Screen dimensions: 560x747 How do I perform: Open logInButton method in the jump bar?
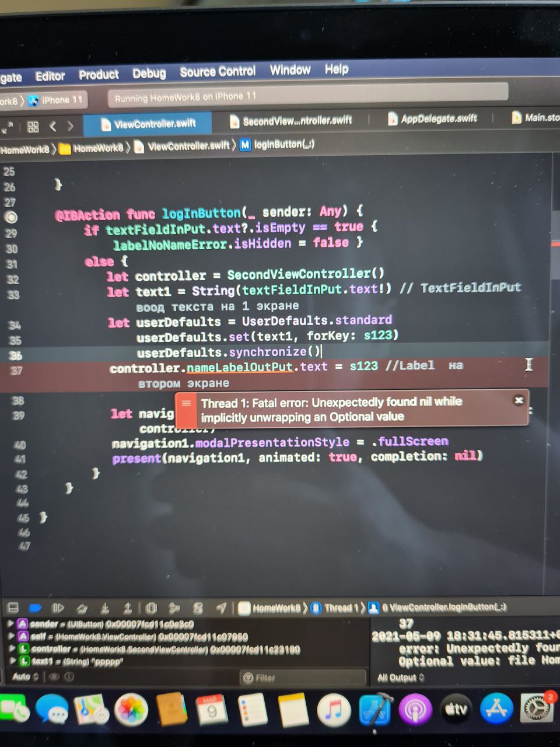pyautogui.click(x=277, y=144)
